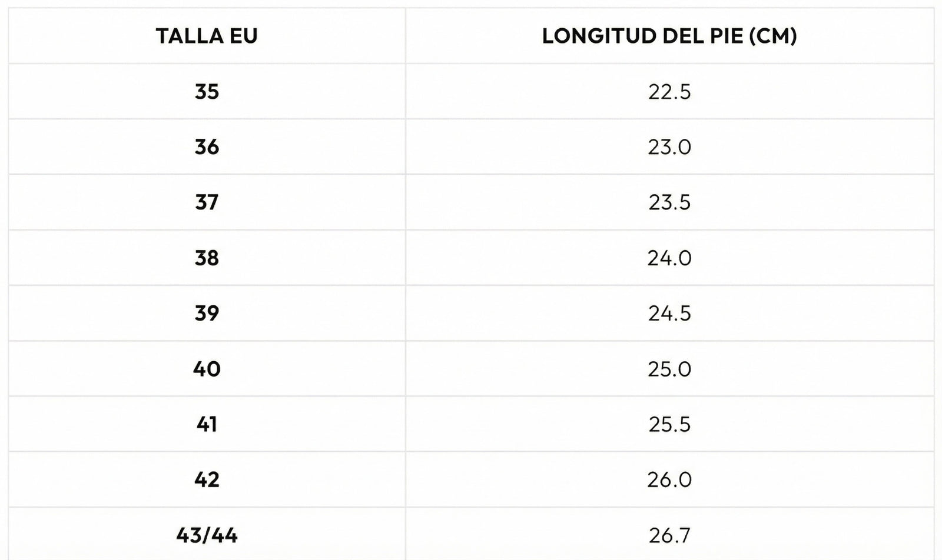
Task: Choose EU size 42
Action: 207,479
